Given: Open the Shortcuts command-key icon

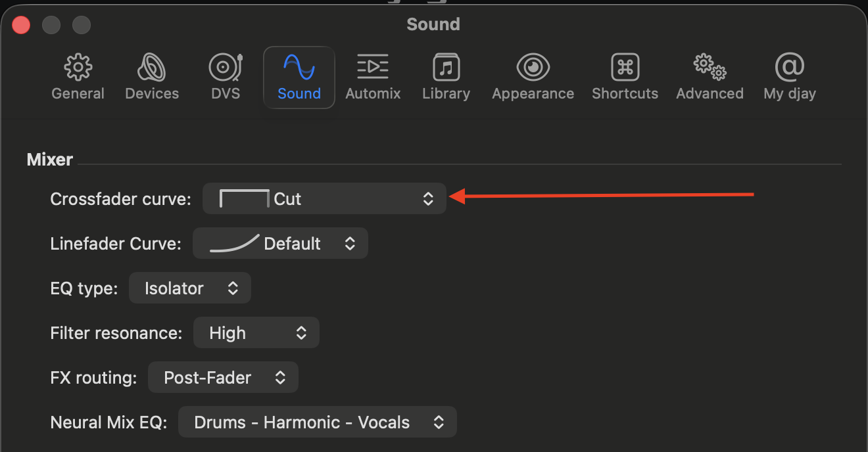Looking at the screenshot, I should pyautogui.click(x=625, y=68).
